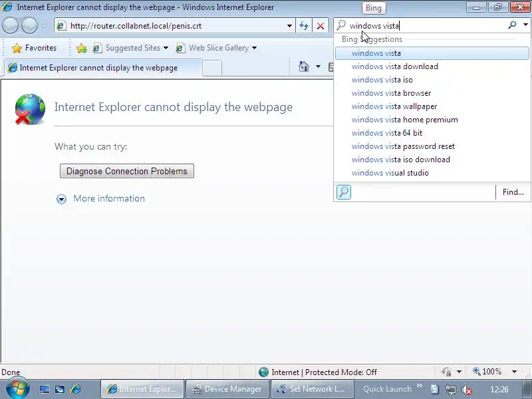Choose 'windows vista password reset' suggestion
The width and height of the screenshot is (532, 399).
coord(432,146)
